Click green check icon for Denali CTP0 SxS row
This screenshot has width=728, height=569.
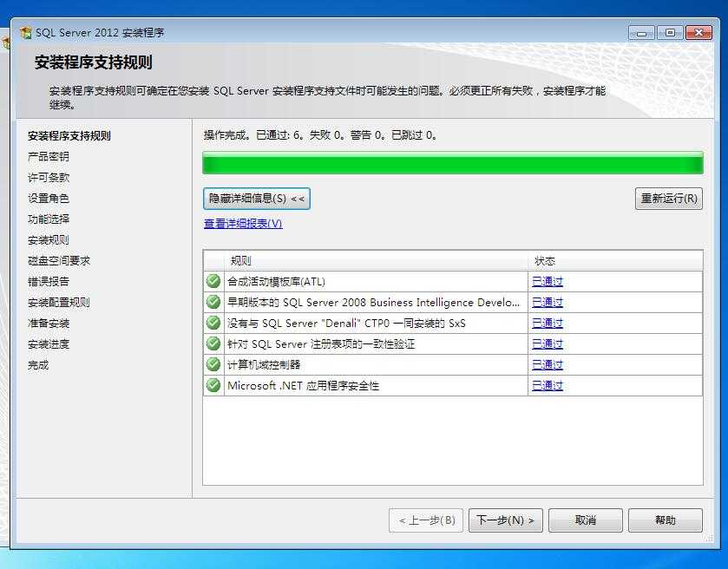[x=213, y=323]
